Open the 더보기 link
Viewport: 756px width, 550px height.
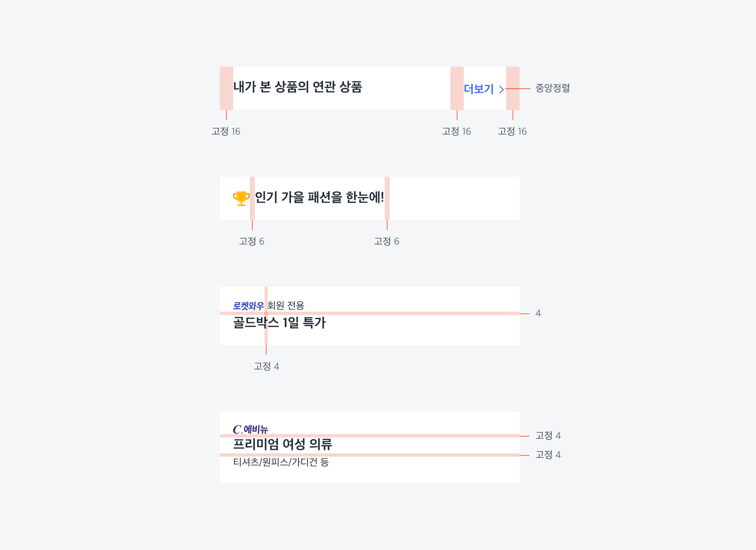(479, 89)
